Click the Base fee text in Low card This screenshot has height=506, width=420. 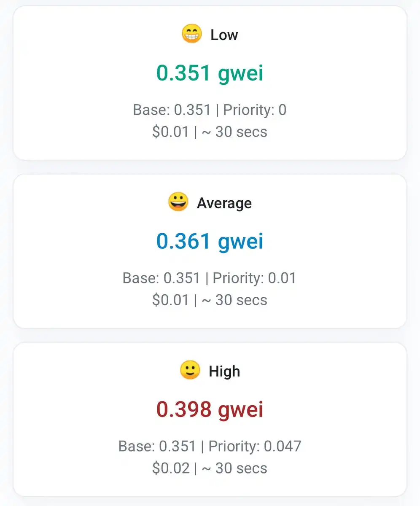pyautogui.click(x=172, y=110)
